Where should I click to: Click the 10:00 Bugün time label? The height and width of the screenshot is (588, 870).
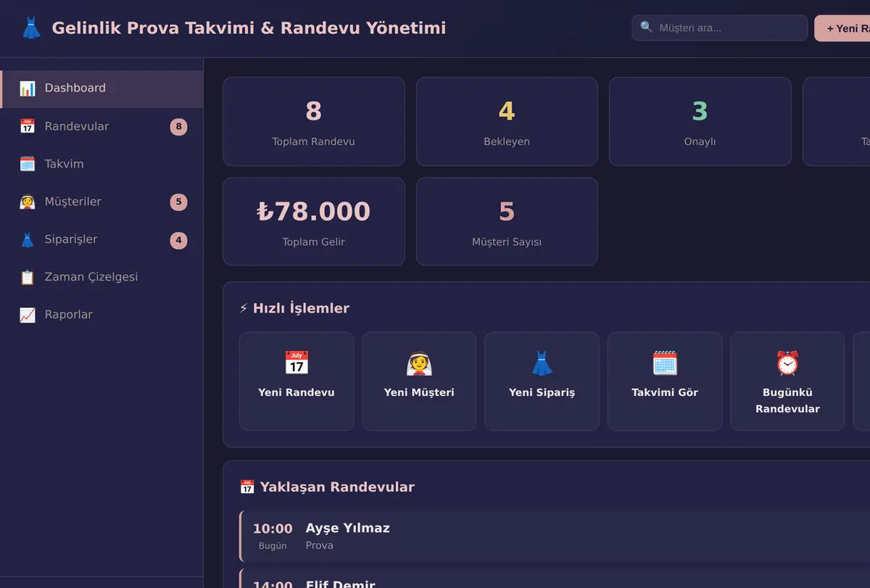[273, 537]
